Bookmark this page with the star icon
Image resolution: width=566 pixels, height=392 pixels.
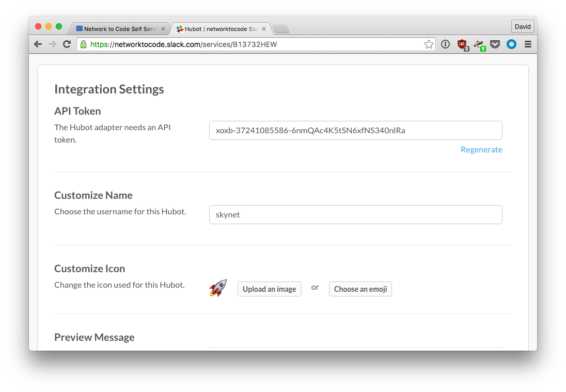[429, 44]
